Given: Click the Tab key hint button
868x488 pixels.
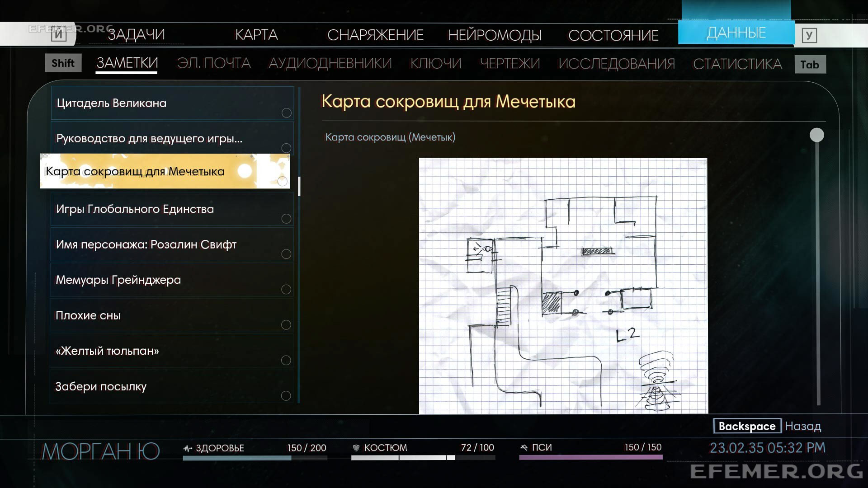Looking at the screenshot, I should (x=810, y=65).
